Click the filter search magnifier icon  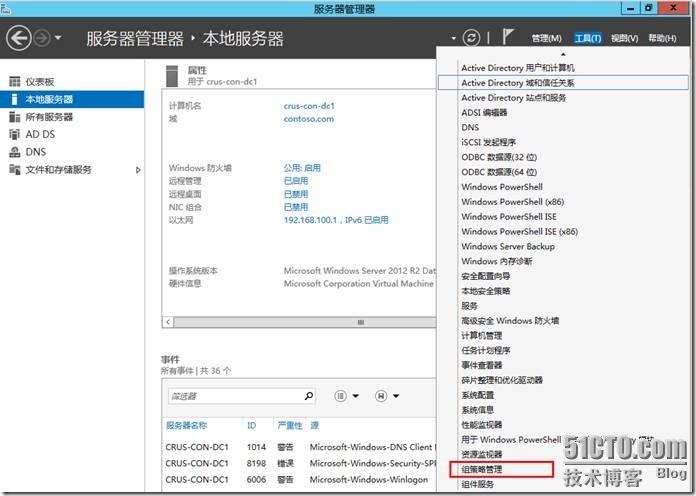(x=309, y=395)
